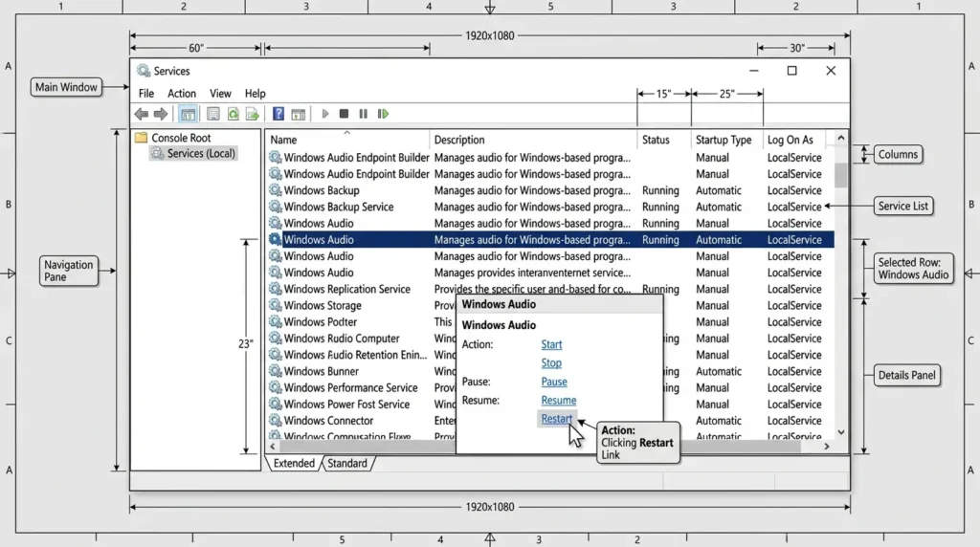980x547 pixels.
Task: Click the gear icon beside Services (Local)
Action: coord(158,154)
